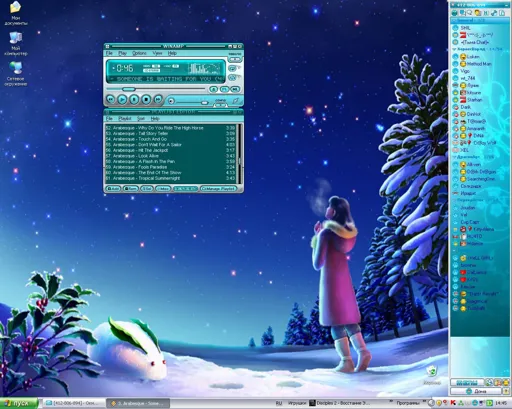Open Winamp main window Help menu
The width and height of the screenshot is (512, 409).
click(x=172, y=53)
